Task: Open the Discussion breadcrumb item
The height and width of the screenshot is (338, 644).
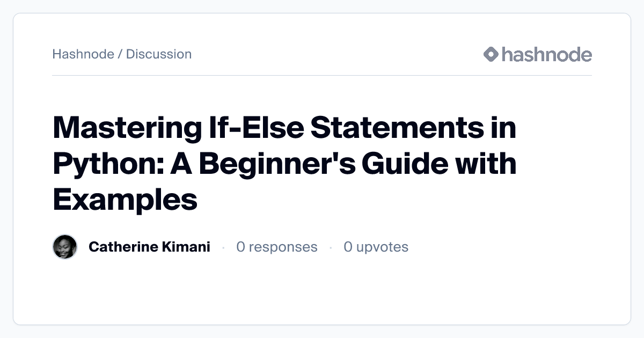Action: [159, 54]
